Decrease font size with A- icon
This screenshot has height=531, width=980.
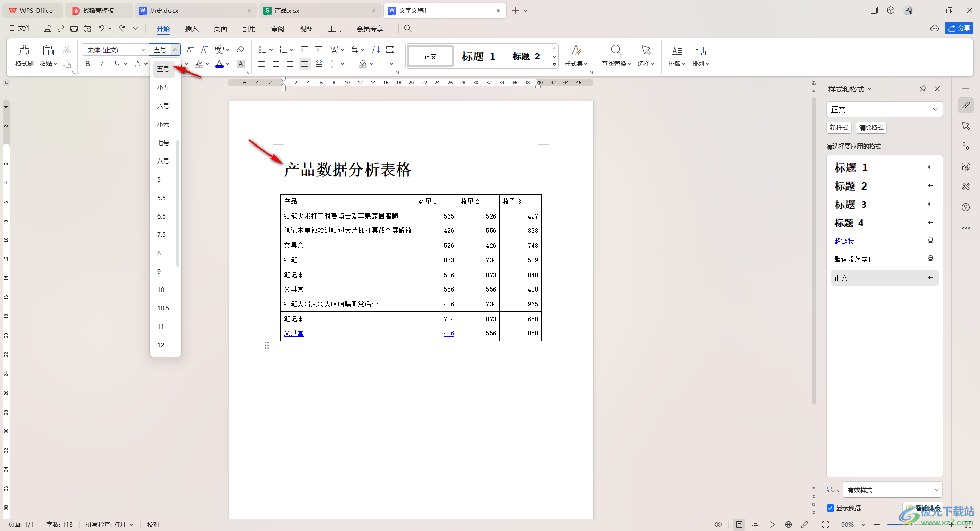pos(204,50)
